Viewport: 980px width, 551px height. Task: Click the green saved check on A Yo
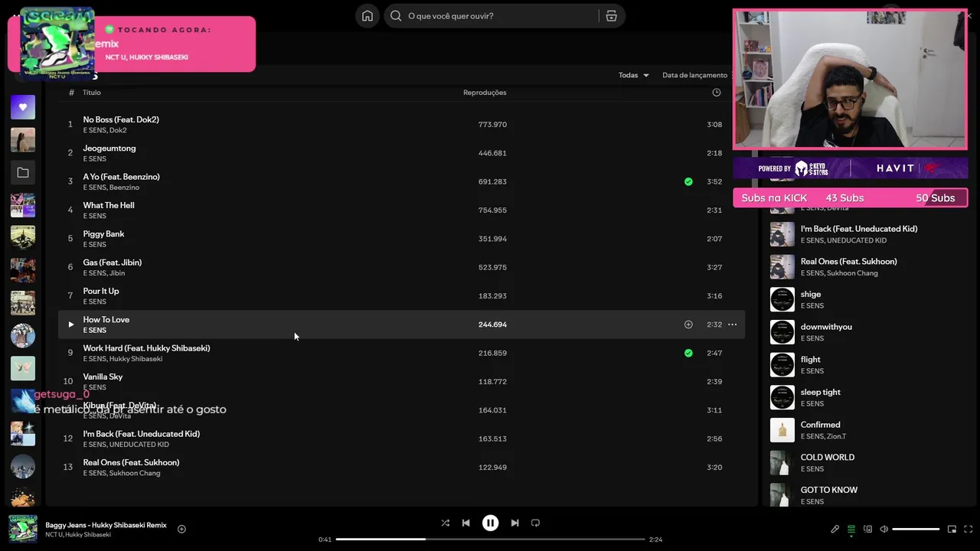click(688, 181)
